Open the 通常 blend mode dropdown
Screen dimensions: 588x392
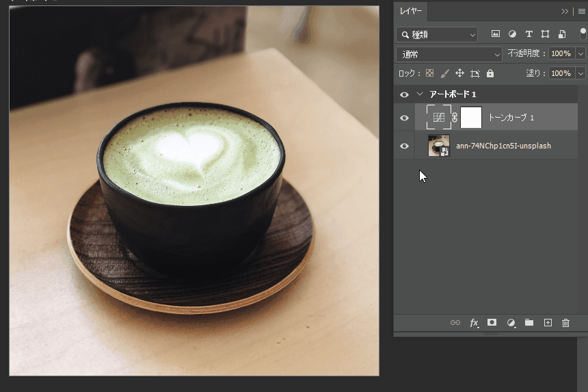click(x=449, y=55)
